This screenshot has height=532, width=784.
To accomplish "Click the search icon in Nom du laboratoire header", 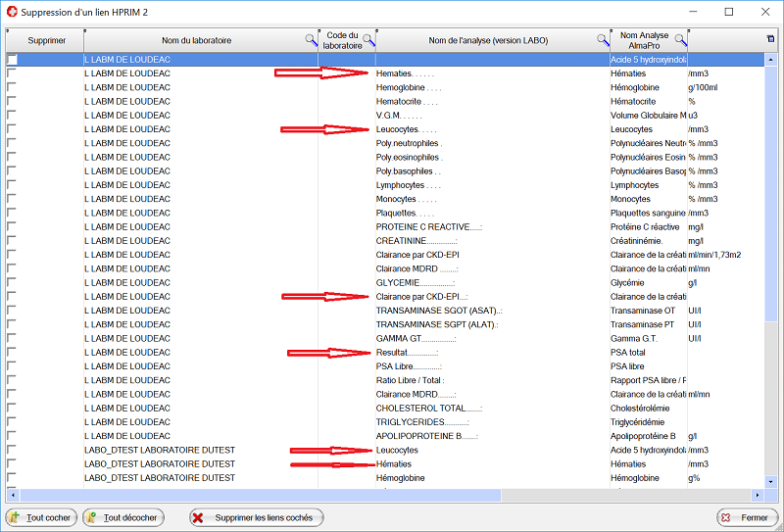I will pyautogui.click(x=311, y=40).
